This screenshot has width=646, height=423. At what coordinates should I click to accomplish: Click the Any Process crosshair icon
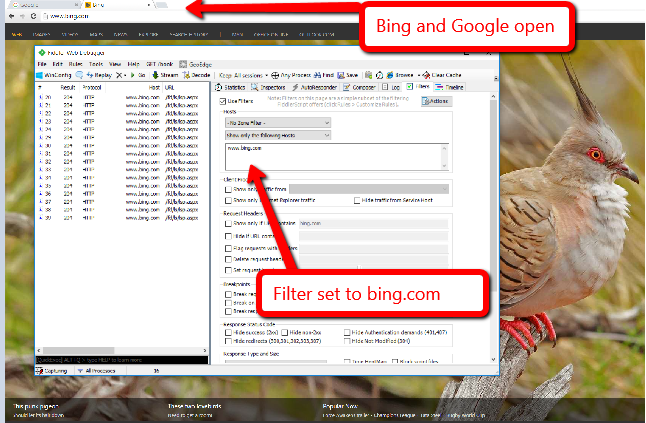click(x=275, y=75)
